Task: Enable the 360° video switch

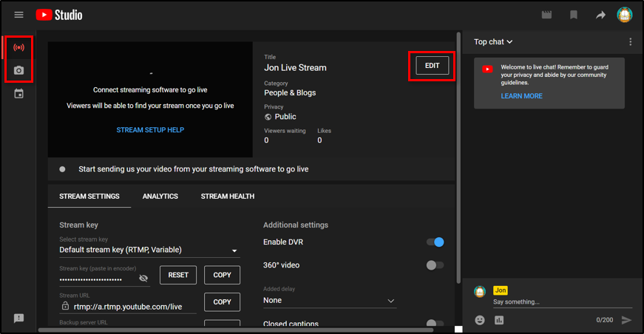Action: coord(435,265)
